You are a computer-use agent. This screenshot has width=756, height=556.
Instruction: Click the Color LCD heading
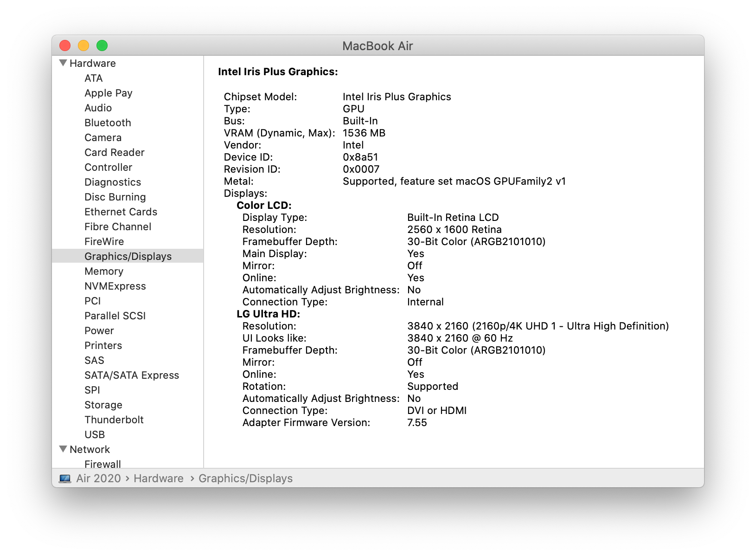pos(264,205)
